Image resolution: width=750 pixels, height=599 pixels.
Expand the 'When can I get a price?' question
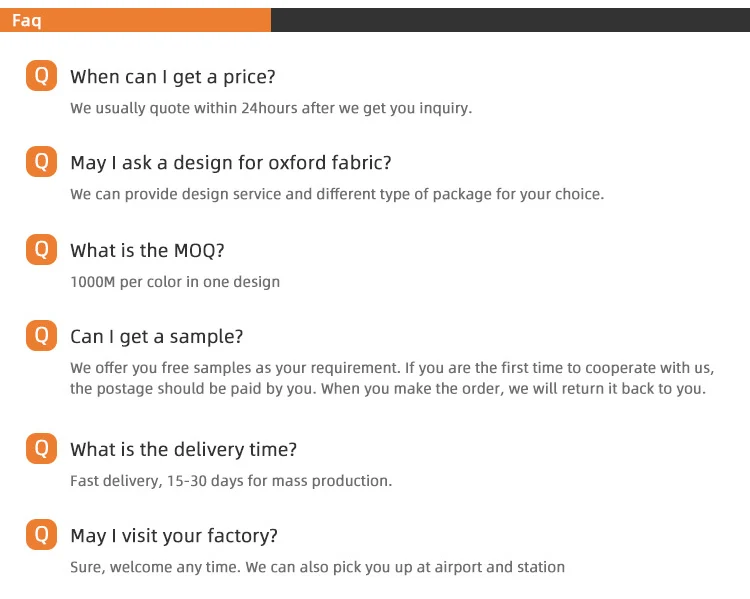pyautogui.click(x=172, y=77)
